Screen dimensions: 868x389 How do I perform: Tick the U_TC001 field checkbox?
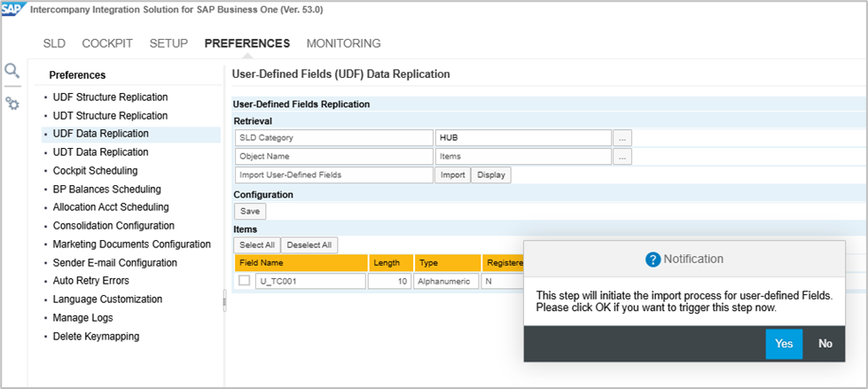coord(245,281)
